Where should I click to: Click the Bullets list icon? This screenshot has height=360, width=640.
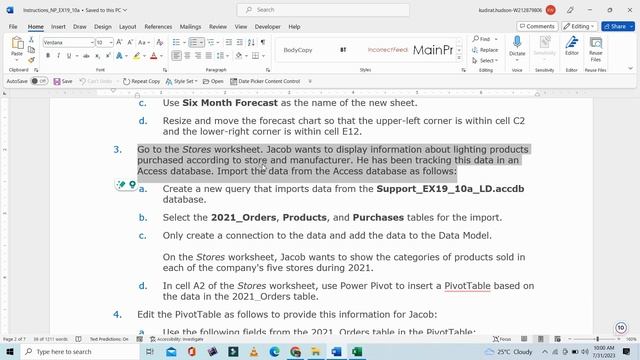[176, 42]
